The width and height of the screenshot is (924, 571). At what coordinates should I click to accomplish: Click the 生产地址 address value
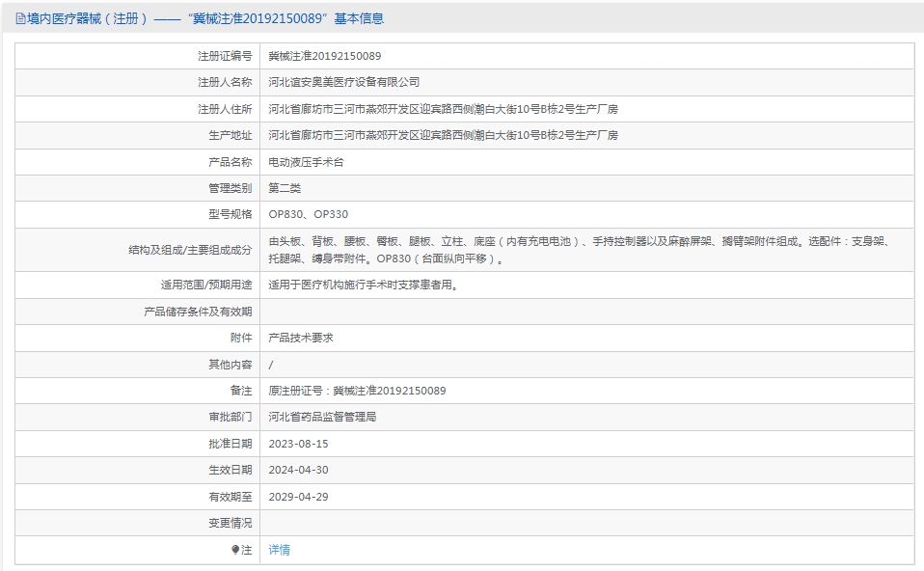[443, 135]
